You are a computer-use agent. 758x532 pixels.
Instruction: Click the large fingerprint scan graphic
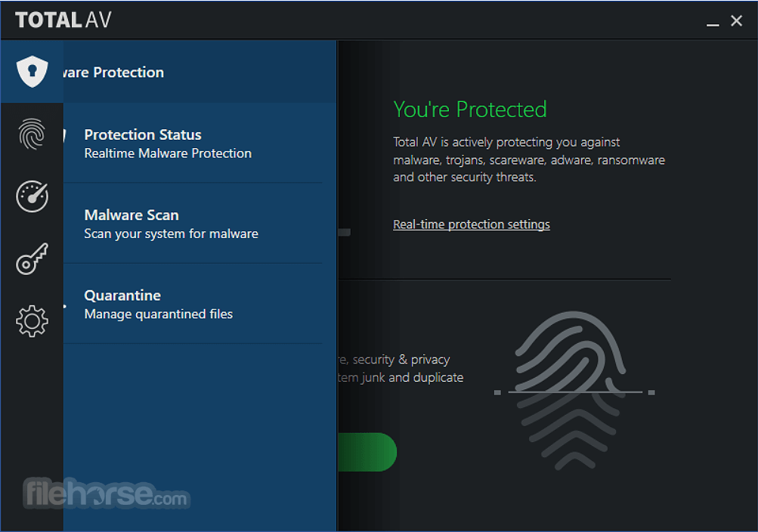(x=574, y=391)
